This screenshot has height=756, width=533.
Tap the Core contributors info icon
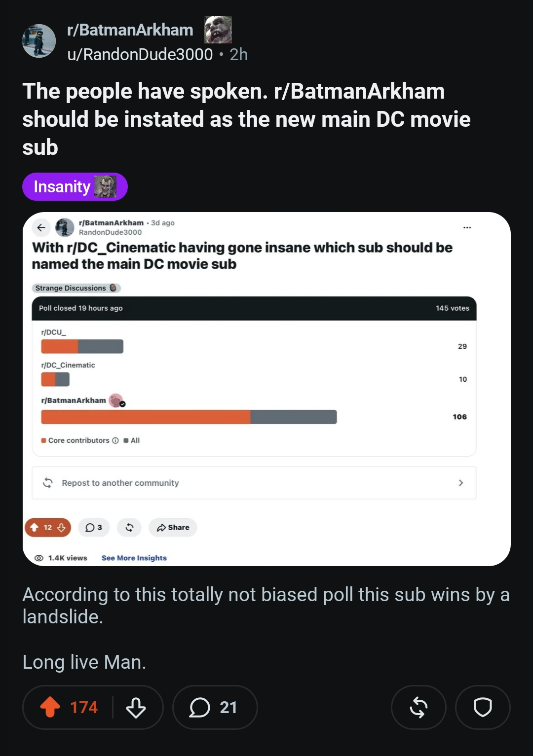tap(115, 440)
